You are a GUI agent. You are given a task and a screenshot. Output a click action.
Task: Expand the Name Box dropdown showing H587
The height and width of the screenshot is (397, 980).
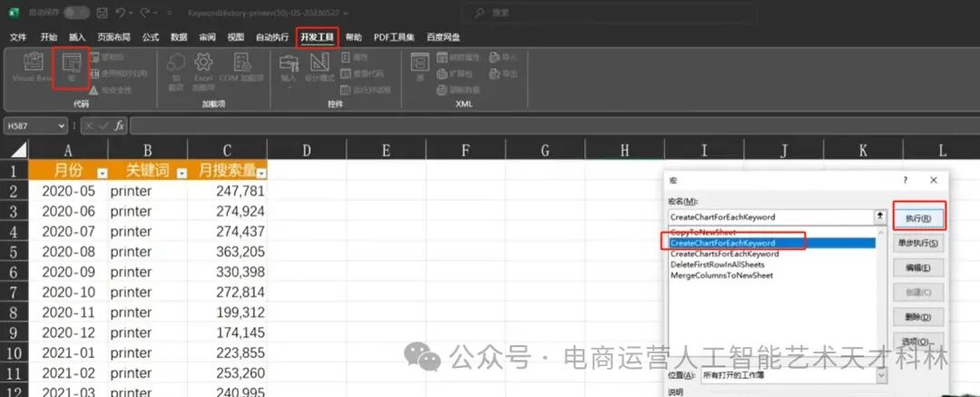click(x=62, y=126)
